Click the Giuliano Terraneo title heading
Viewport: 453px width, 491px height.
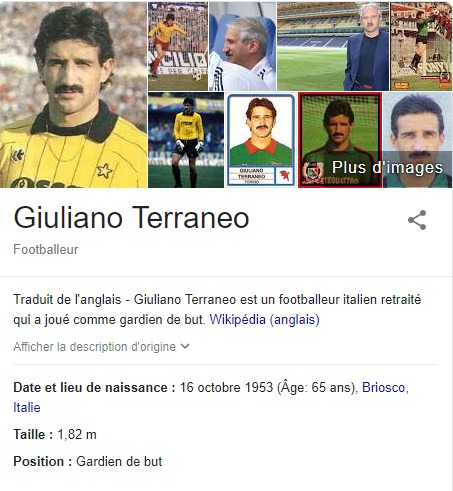[x=131, y=218]
